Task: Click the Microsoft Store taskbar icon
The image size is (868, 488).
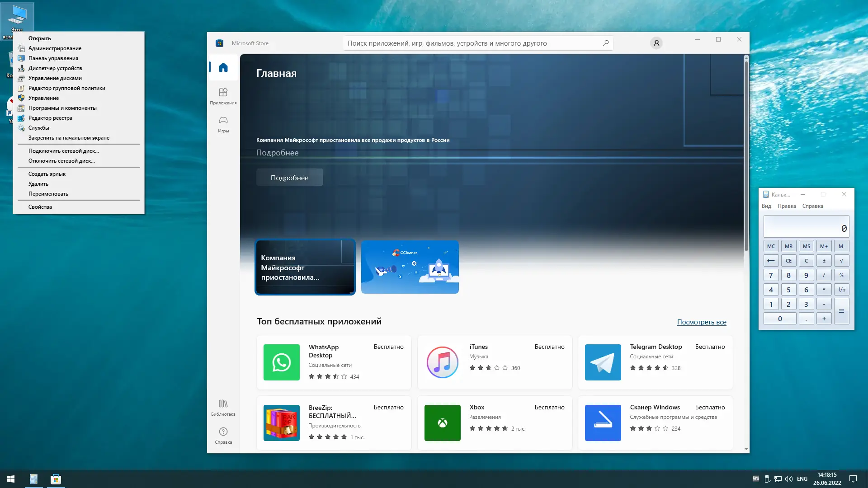Action: tap(56, 479)
